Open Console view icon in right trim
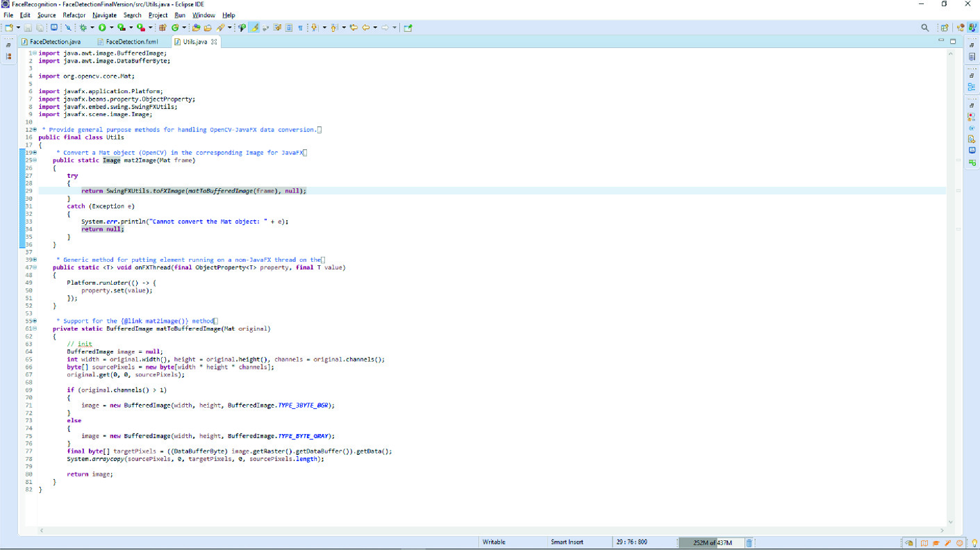Screen dimensions: 980x550 972,150
